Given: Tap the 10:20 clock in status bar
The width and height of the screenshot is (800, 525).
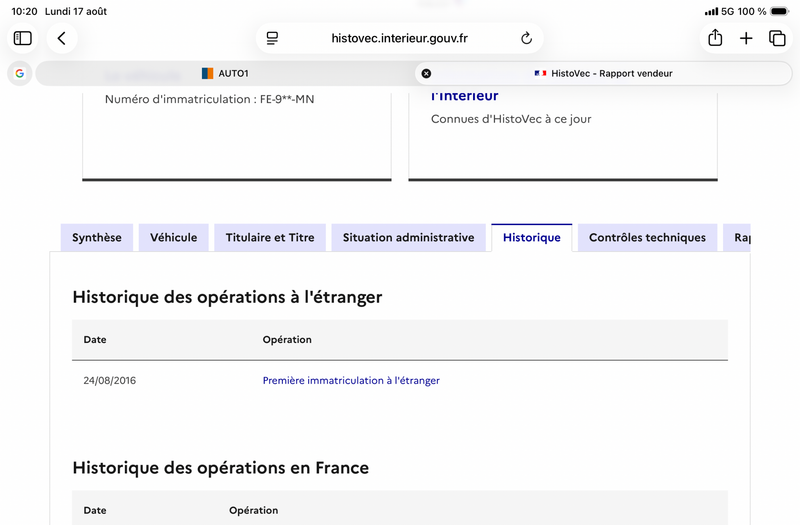Looking at the screenshot, I should click(x=24, y=11).
